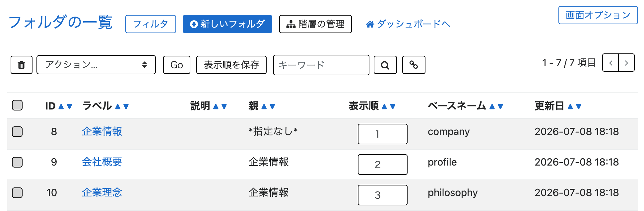This screenshot has height=211, width=644.
Task: Click the trash delete icon button
Action: click(22, 65)
